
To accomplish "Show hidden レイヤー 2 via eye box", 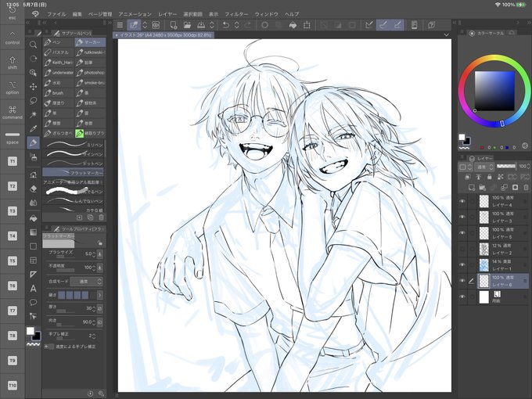I will coord(462,249).
